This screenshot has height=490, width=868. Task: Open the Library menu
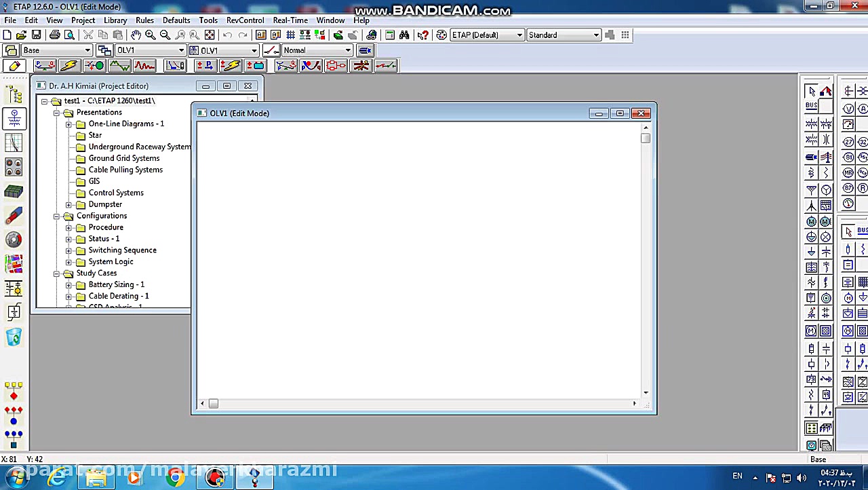pos(115,20)
